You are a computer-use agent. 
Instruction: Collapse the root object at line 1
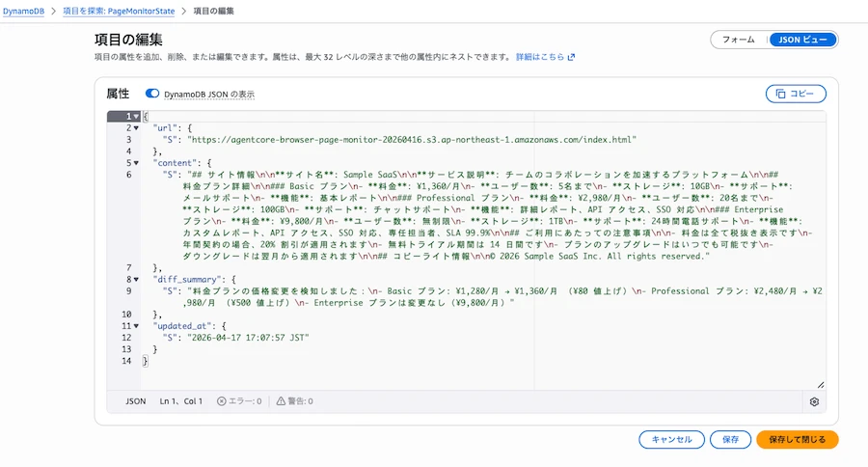point(136,117)
